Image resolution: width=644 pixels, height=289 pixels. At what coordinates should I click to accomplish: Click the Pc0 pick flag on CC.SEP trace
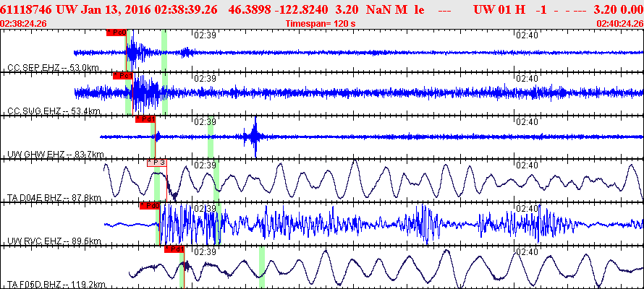point(116,33)
